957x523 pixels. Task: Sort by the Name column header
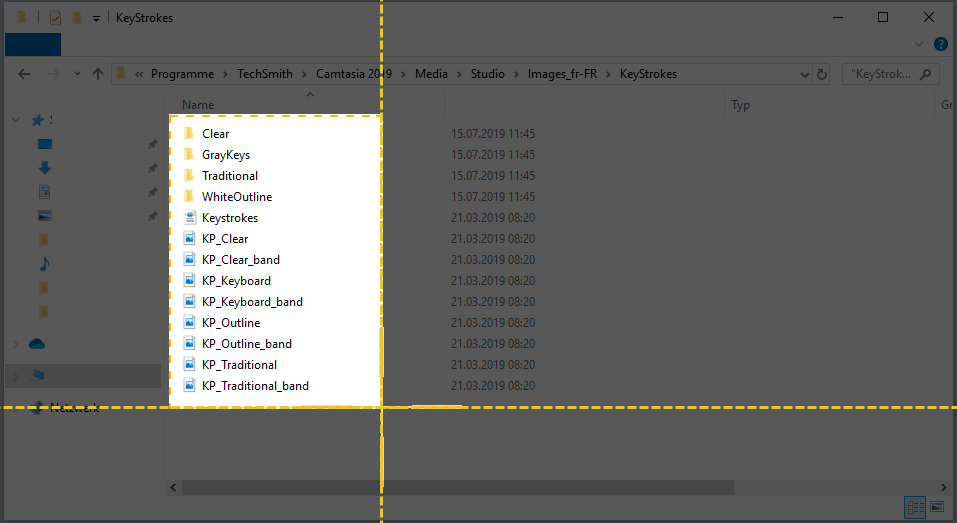(198, 105)
